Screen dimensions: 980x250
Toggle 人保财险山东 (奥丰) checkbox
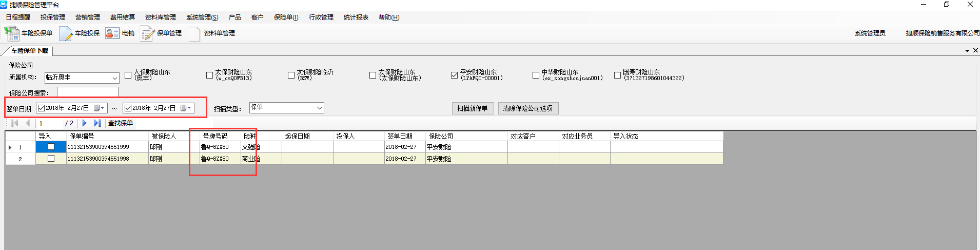[x=128, y=75]
